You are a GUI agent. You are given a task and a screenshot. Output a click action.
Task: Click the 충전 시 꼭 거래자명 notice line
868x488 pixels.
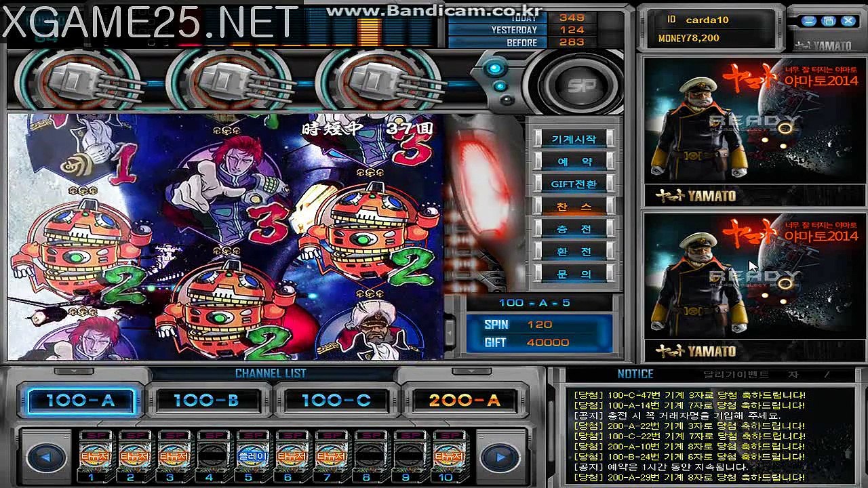677,415
